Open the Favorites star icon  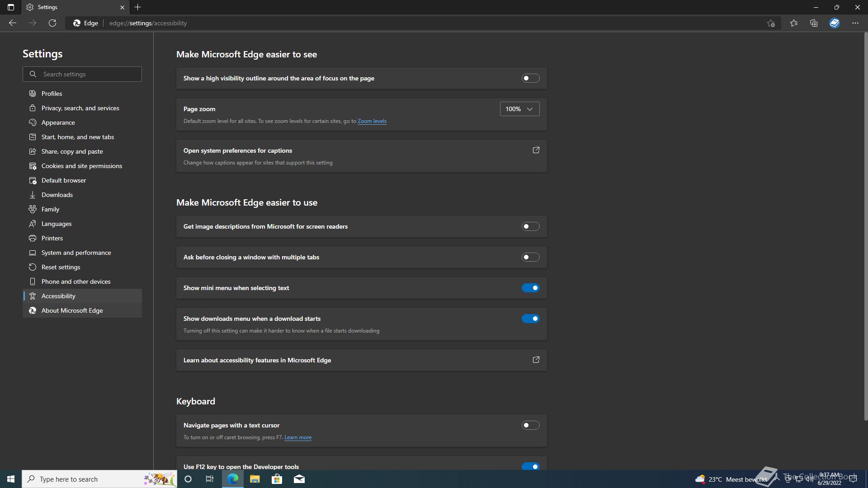pos(794,23)
